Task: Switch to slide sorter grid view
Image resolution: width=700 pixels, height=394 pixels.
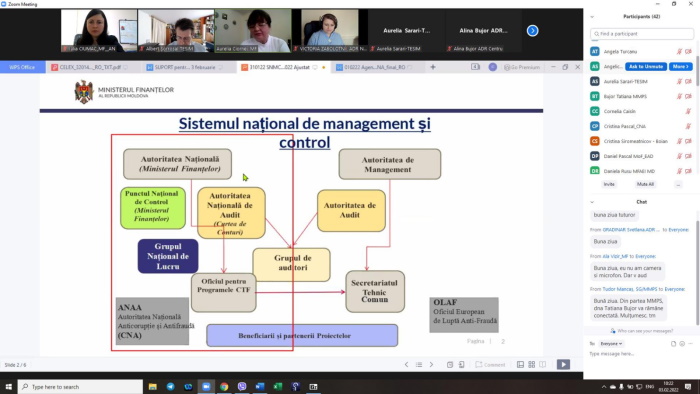Action: click(531, 365)
